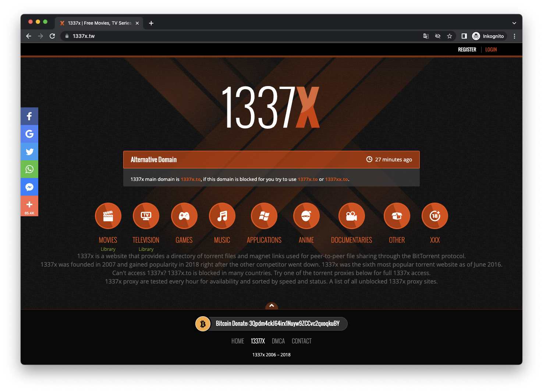Image resolution: width=543 pixels, height=392 pixels.
Task: Go to HOME in footer menu
Action: tap(238, 341)
